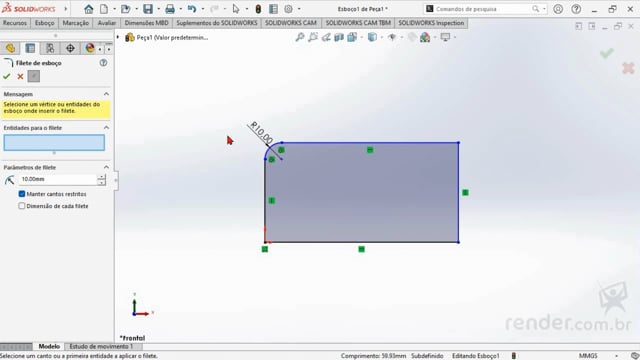Viewport: 640px width, 360px height.
Task: Save the part with the Save icon
Action: pos(148,9)
